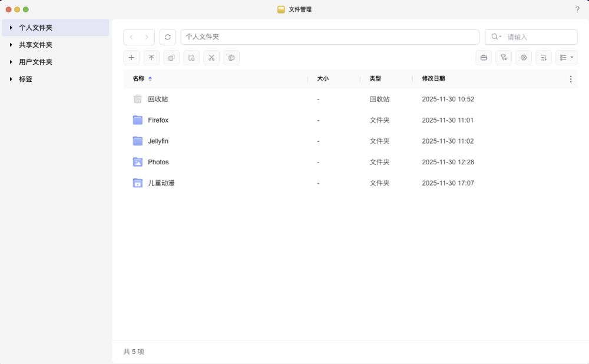
Task: Click the date 2025-11-30 11:01
Action: tap(448, 120)
